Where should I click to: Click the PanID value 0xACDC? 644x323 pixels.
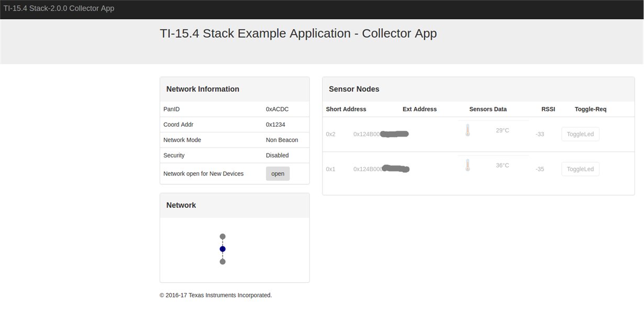pyautogui.click(x=277, y=109)
